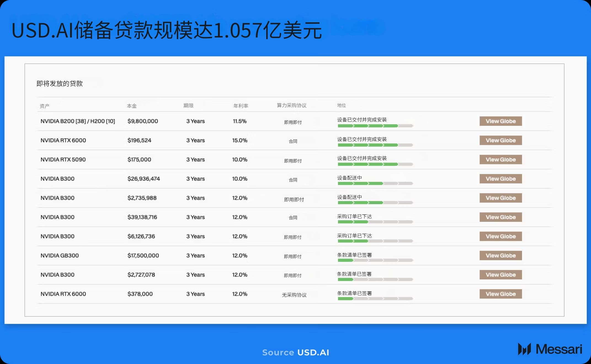Click the 算力采购协议 column header

tap(291, 106)
